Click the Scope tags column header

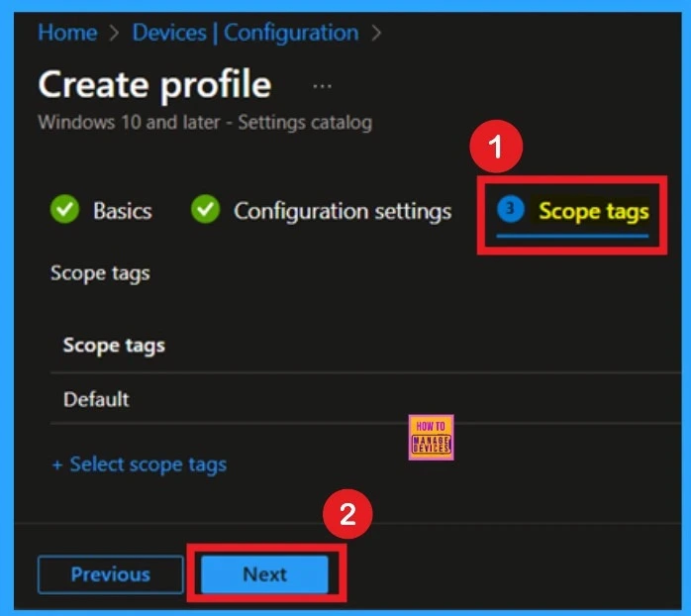114,346
